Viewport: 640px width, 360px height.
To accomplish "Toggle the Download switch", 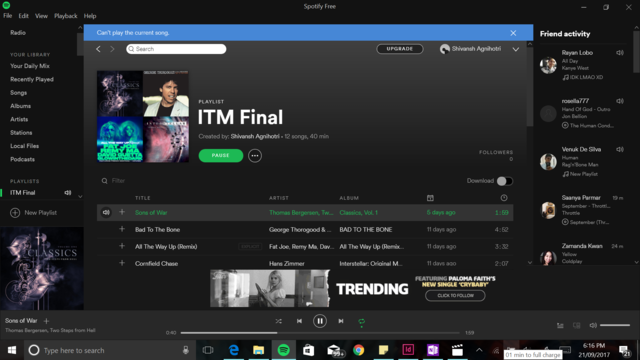I will click(x=504, y=181).
